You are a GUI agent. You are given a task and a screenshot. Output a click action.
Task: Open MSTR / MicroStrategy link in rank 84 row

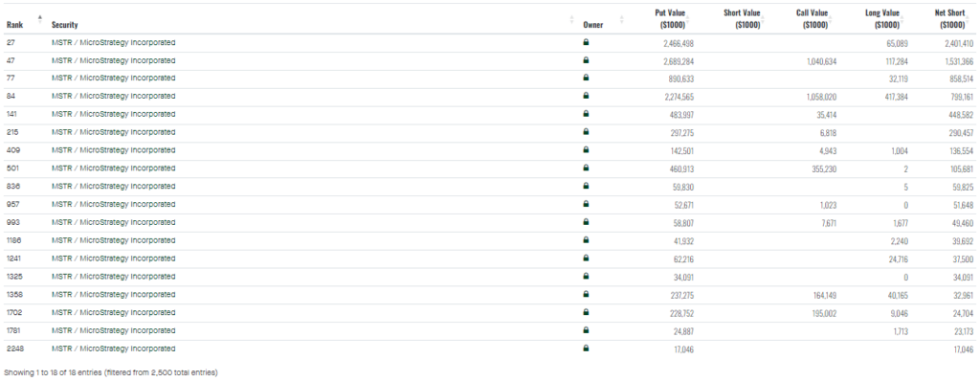tap(113, 97)
